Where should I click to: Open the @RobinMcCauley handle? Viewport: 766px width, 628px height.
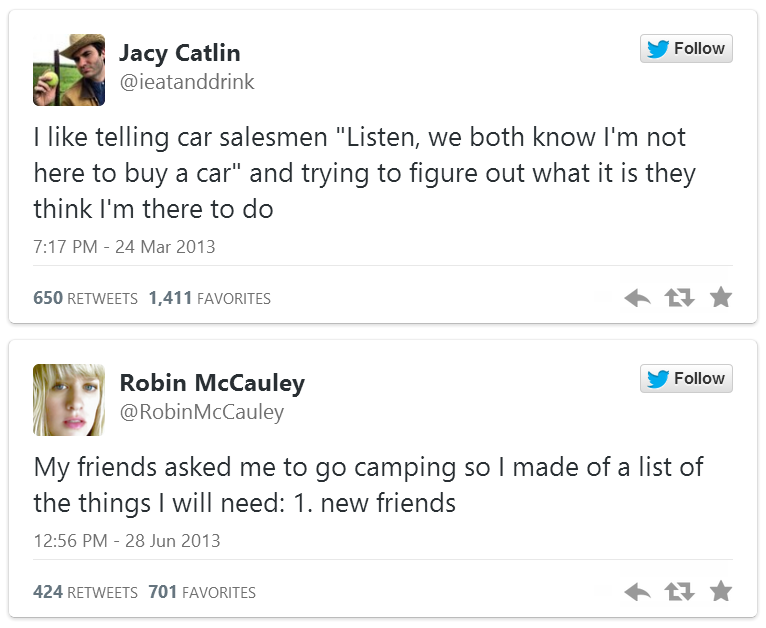pyautogui.click(x=202, y=412)
